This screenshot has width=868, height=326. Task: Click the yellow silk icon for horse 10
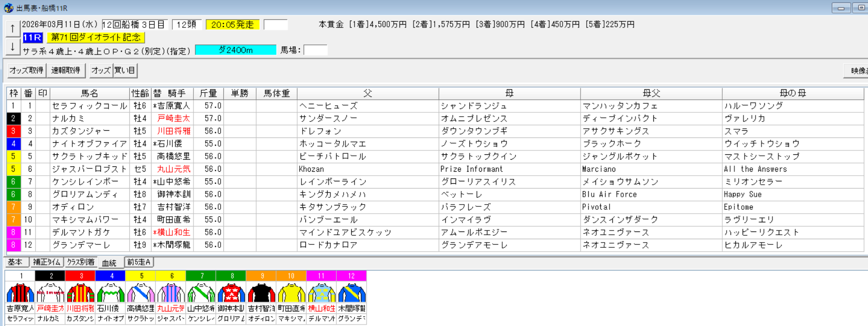[291, 293]
